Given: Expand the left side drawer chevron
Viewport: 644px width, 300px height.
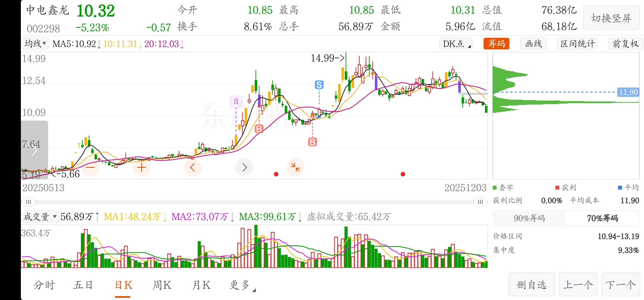Looking at the screenshot, I should click(34, 150).
